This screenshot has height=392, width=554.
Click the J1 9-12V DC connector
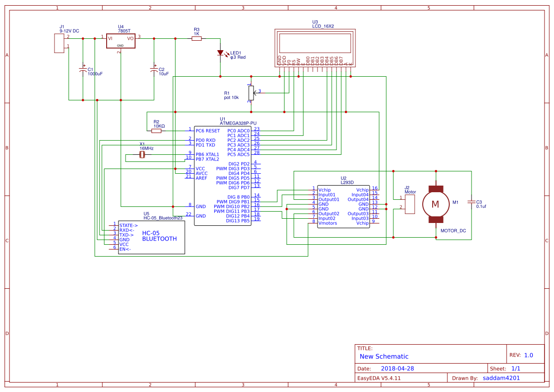point(59,43)
